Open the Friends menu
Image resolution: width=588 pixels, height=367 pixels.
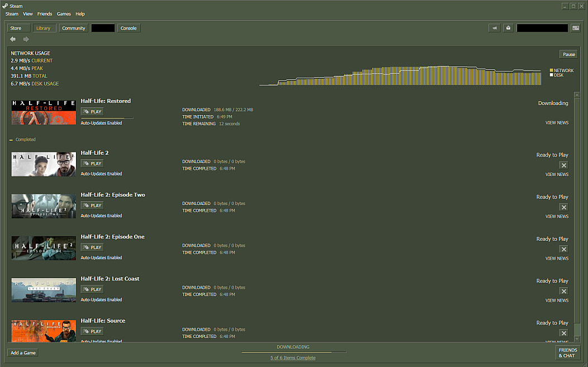click(x=45, y=14)
